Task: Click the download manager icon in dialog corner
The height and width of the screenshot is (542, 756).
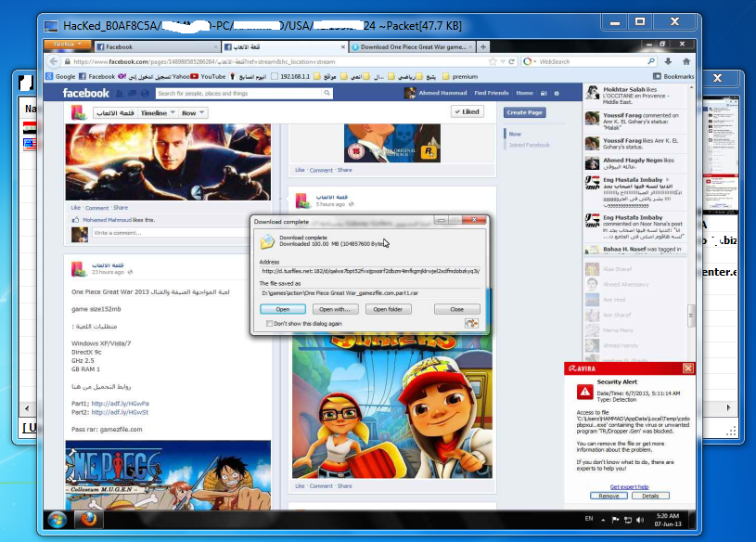Action: pos(471,323)
